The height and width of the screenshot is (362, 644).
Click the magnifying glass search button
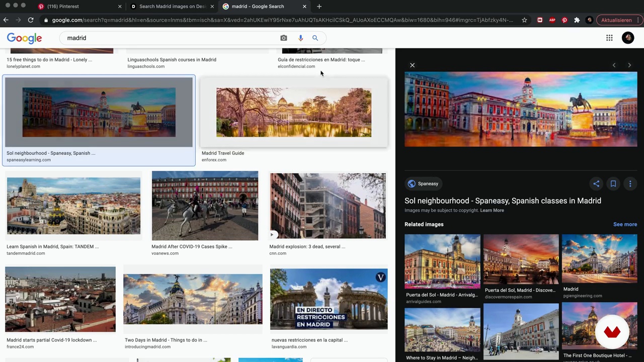[315, 38]
